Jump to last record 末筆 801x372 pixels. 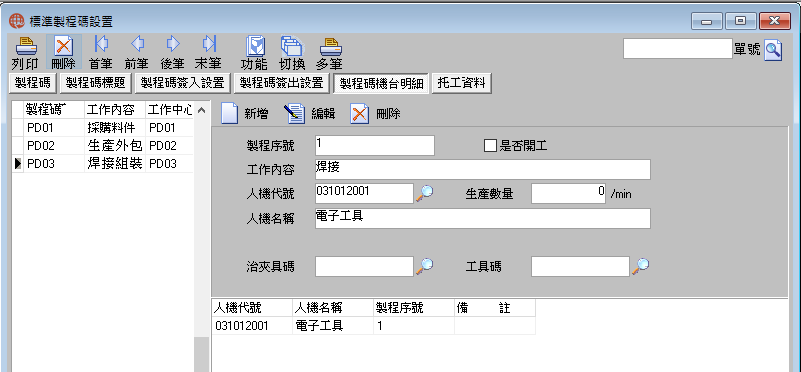tap(208, 44)
